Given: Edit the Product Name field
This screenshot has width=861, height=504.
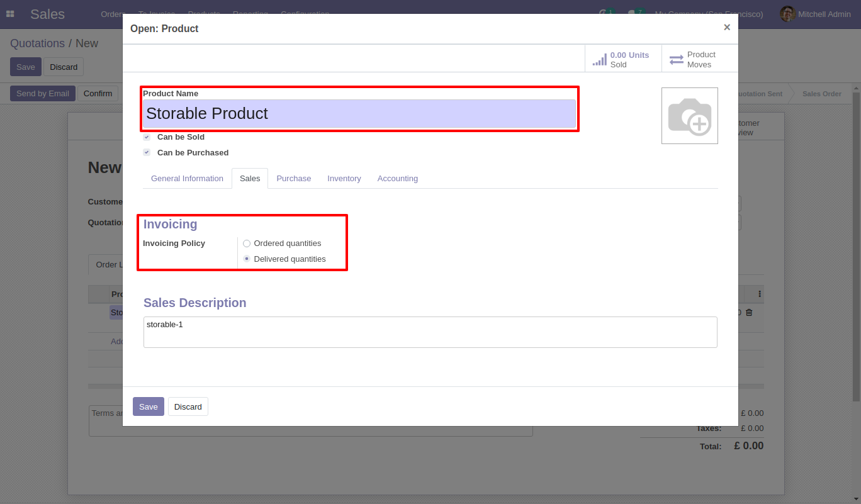Looking at the screenshot, I should coord(359,113).
